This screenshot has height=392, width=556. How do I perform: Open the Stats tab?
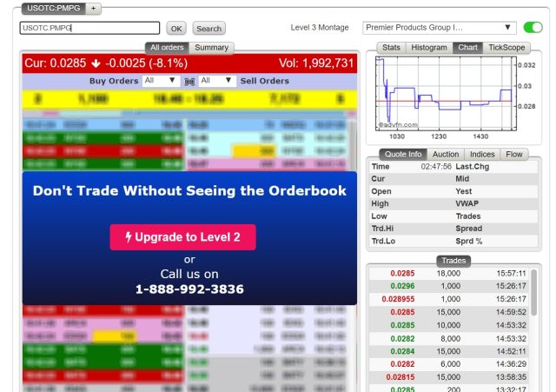point(391,48)
